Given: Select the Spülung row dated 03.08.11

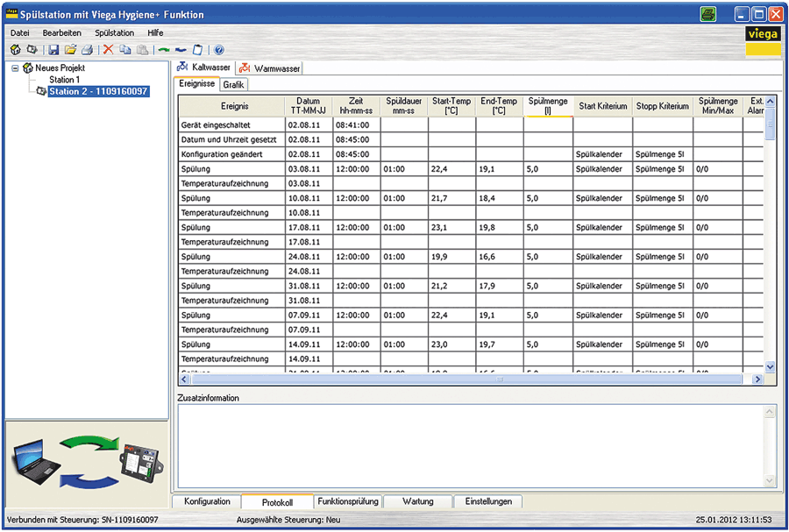Looking at the screenshot, I should (471, 169).
